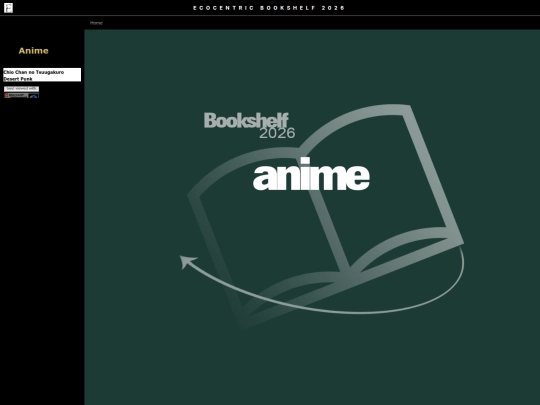The width and height of the screenshot is (540, 405).
Task: Click the Egocentric Bookshelf 2026 title
Action: click(x=269, y=8)
